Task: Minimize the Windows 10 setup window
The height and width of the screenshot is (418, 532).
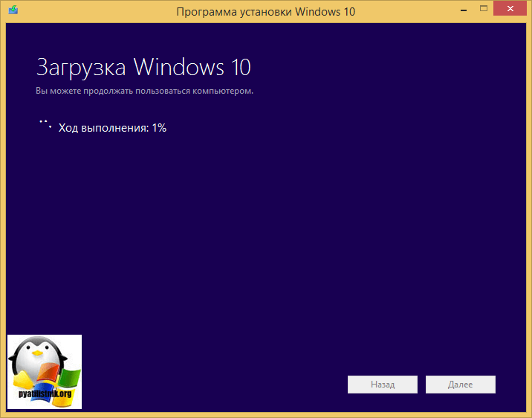Action: coord(464,10)
